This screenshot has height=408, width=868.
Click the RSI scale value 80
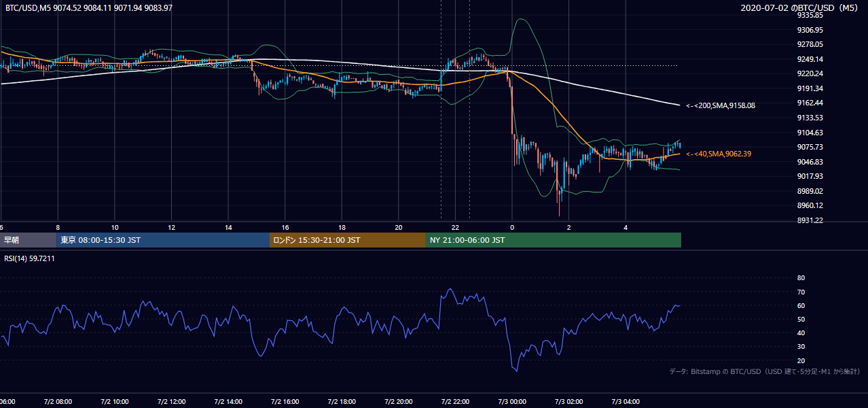pos(801,278)
